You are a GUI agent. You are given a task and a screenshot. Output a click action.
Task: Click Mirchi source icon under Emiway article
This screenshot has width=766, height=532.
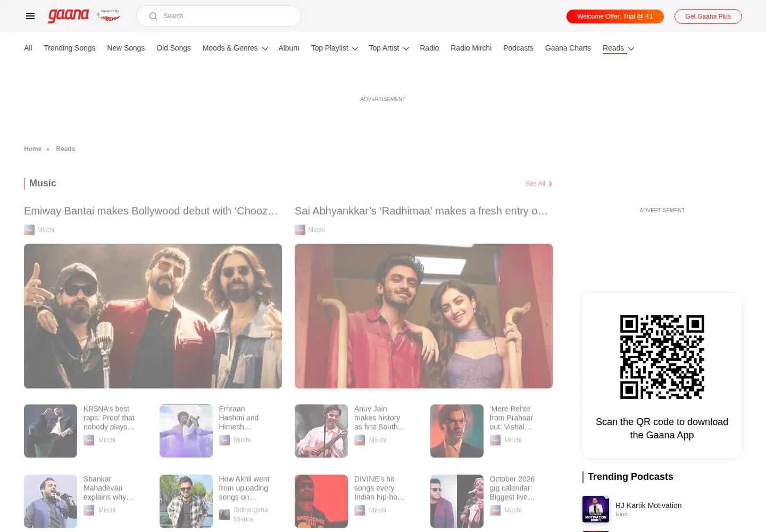pos(29,230)
